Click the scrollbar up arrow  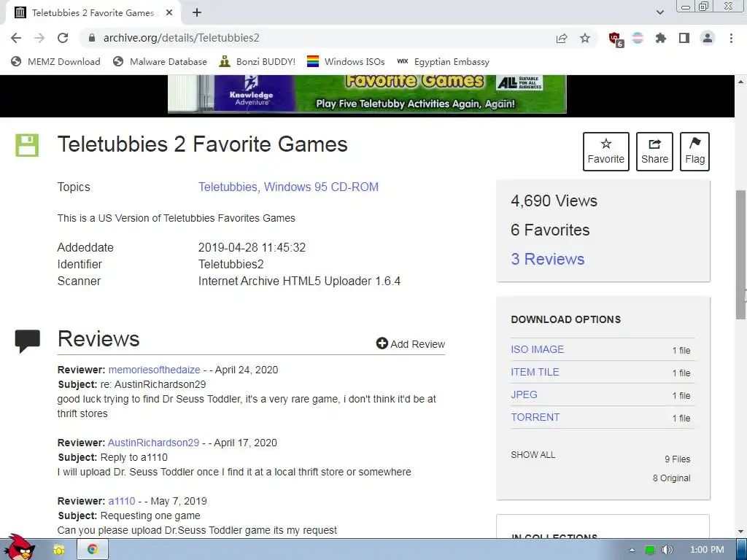pyautogui.click(x=740, y=82)
